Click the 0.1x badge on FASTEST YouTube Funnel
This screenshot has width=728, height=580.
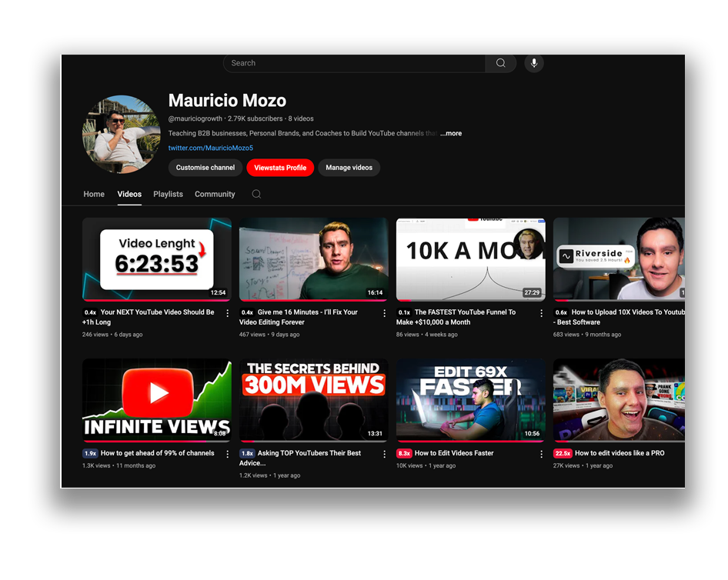(x=404, y=312)
